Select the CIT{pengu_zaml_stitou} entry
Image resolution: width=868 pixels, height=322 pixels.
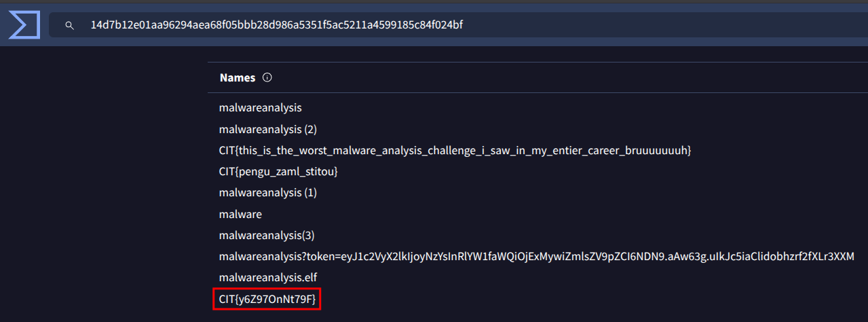(278, 171)
